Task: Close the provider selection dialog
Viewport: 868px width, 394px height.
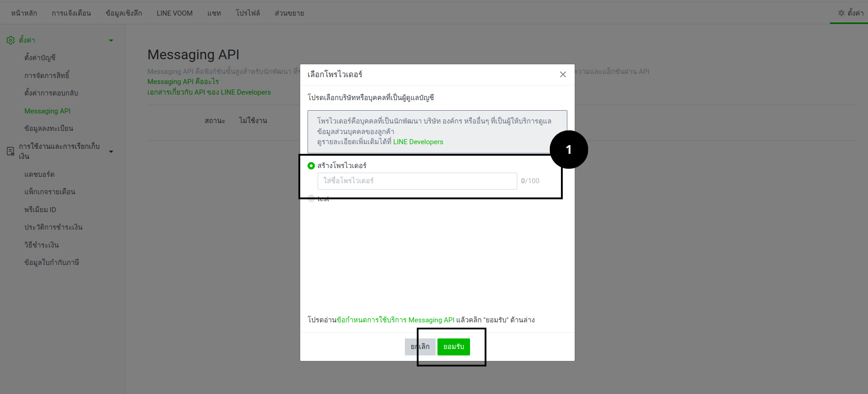Action: (563, 74)
